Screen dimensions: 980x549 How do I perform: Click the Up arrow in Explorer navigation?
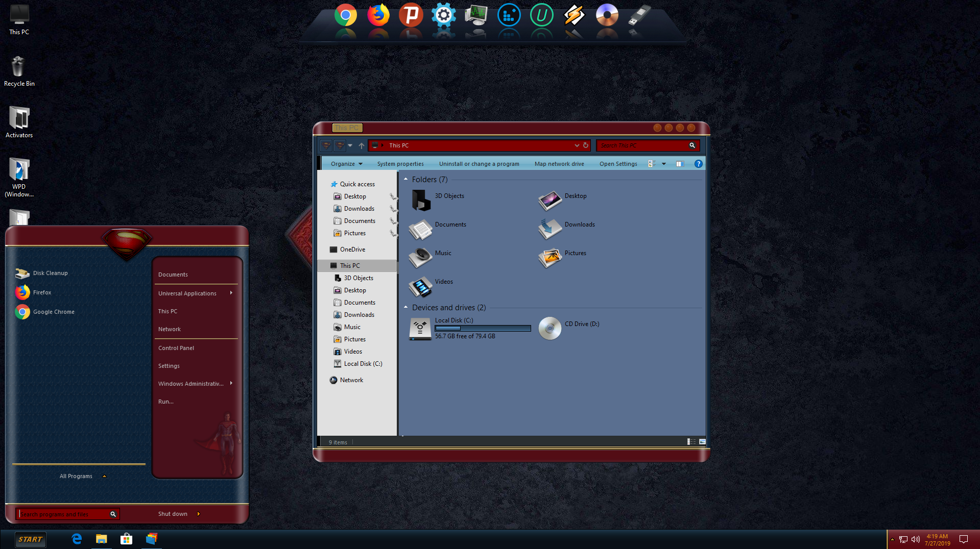point(362,145)
